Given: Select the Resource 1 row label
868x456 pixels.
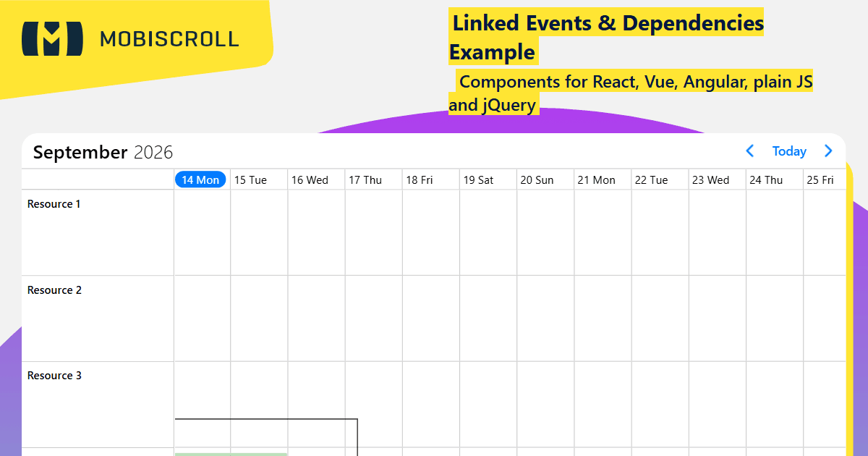Looking at the screenshot, I should [x=54, y=204].
